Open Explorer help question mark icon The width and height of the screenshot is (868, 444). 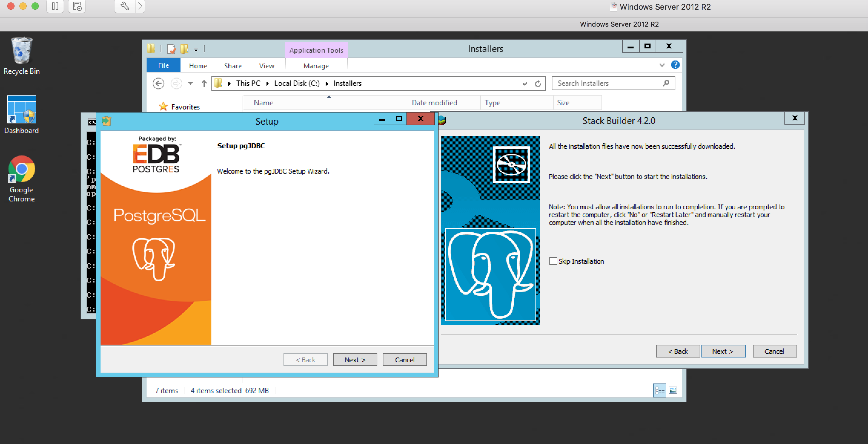675,65
